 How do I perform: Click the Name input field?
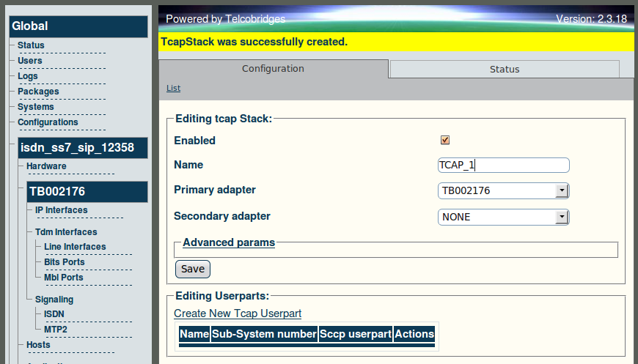pyautogui.click(x=503, y=165)
